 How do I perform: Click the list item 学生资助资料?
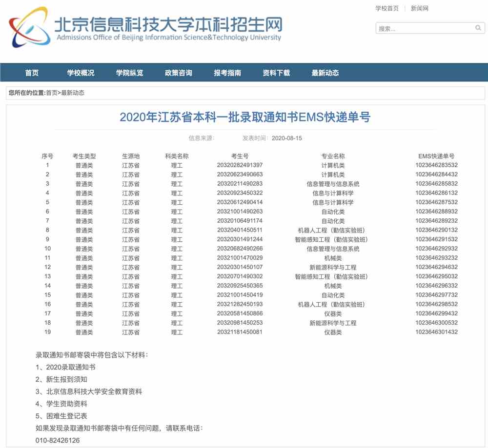pyautogui.click(x=61, y=404)
